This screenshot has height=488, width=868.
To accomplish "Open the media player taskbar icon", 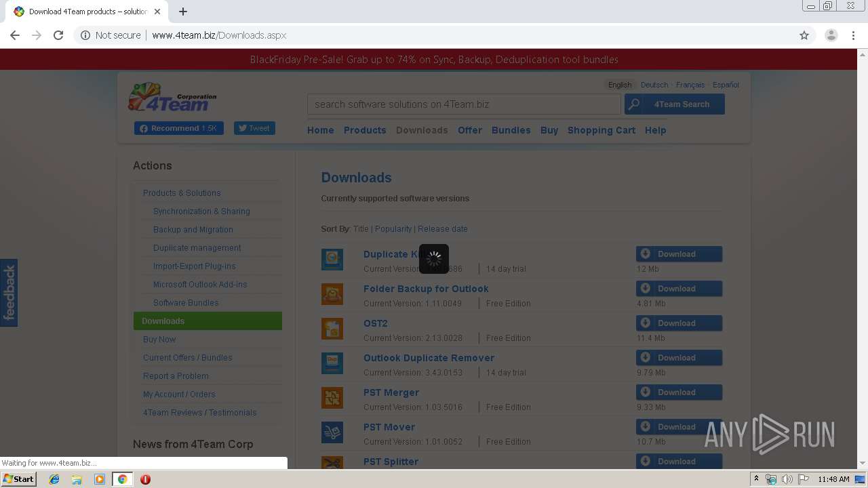I will point(100,479).
